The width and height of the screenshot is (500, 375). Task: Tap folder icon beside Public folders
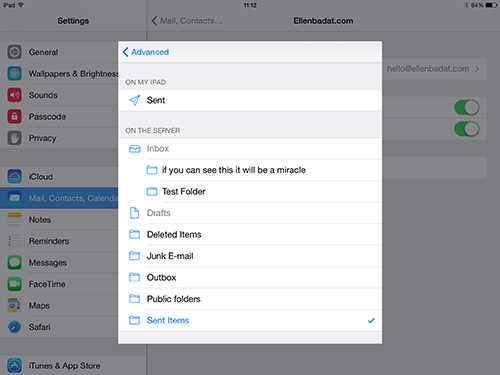point(134,299)
